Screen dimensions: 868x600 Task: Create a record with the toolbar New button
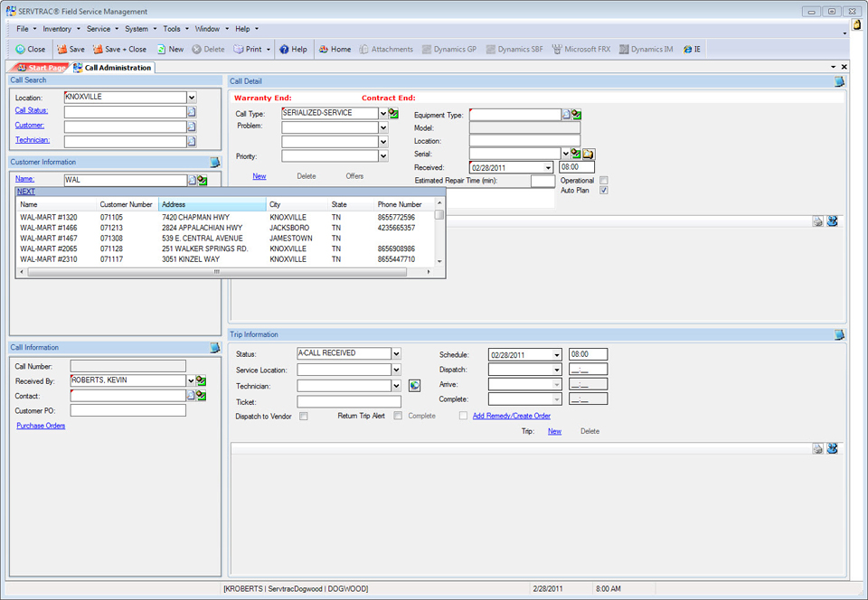170,49
